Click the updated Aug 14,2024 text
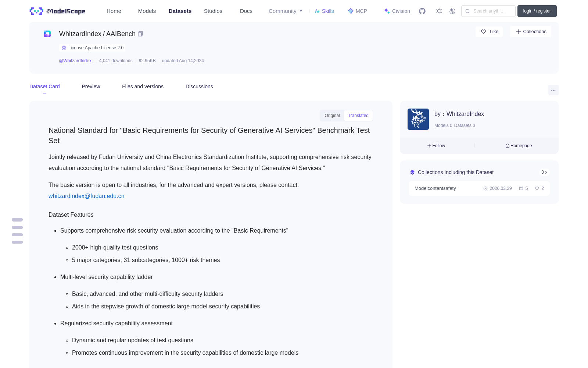This screenshot has width=588, height=368. click(183, 61)
